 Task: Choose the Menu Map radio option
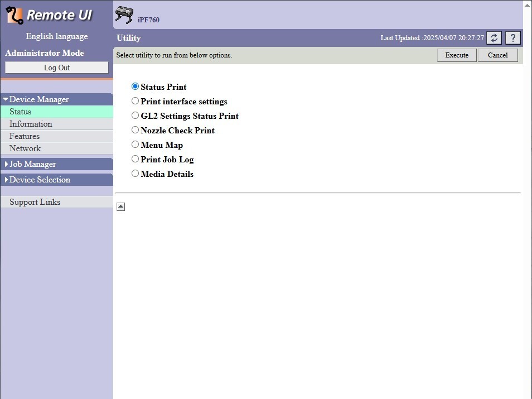tap(135, 145)
